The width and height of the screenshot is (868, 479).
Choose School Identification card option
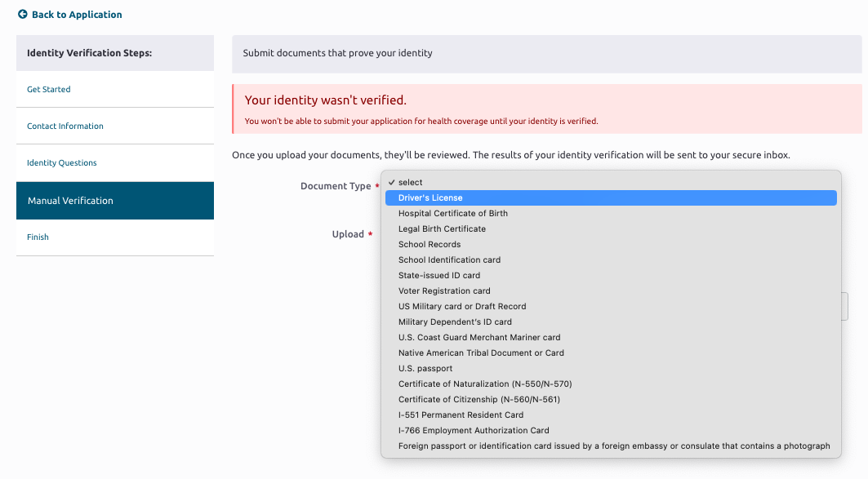[x=611, y=260]
